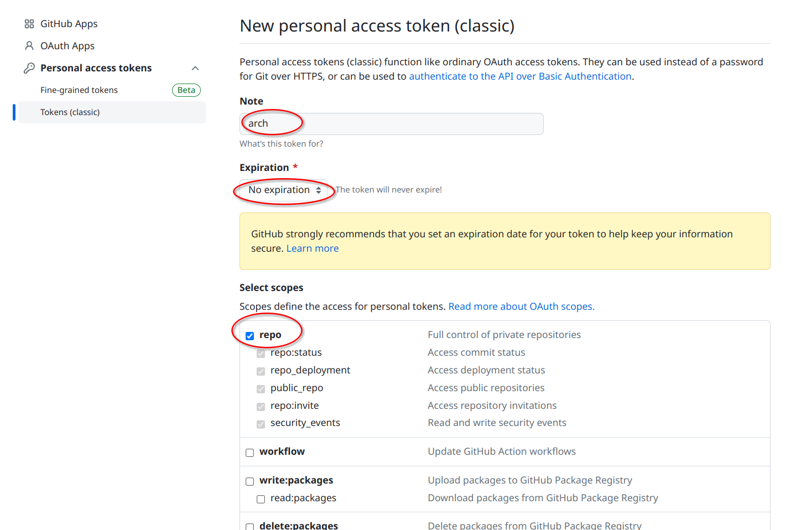Click the Beta badge beside Fine-grained tokens
This screenshot has height=530, width=812.
[x=186, y=90]
